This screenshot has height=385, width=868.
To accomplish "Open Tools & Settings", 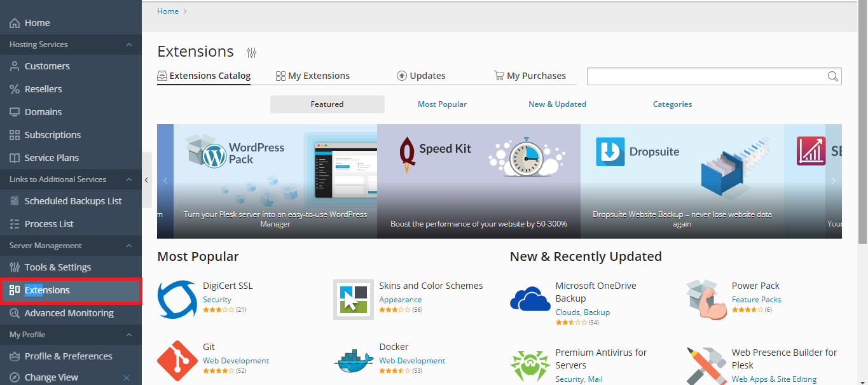I will pos(71,267).
